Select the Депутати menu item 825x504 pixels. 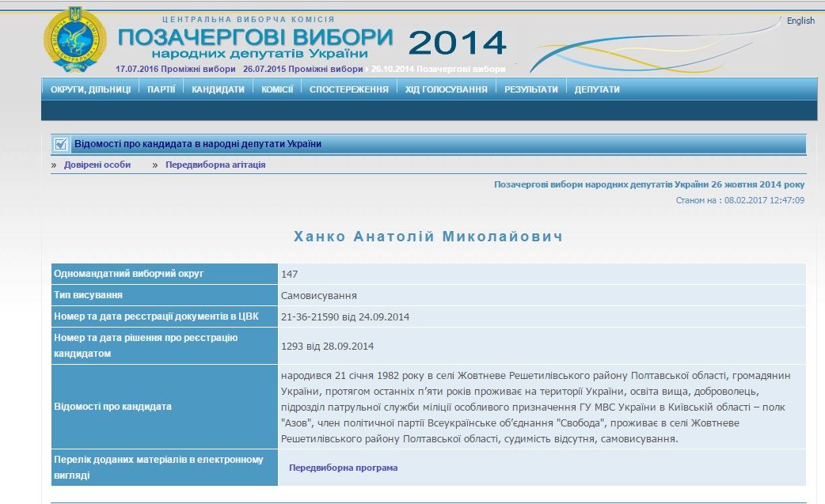[x=597, y=89]
